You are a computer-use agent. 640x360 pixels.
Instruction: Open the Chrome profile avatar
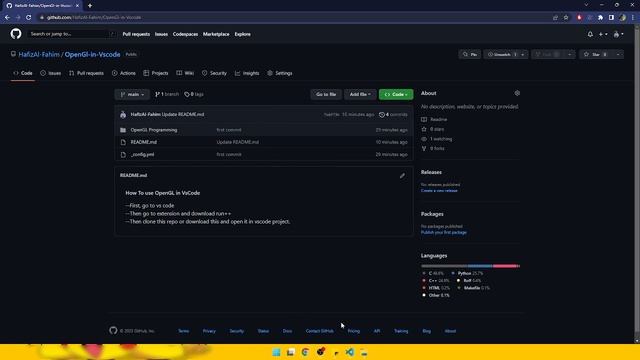622,18
